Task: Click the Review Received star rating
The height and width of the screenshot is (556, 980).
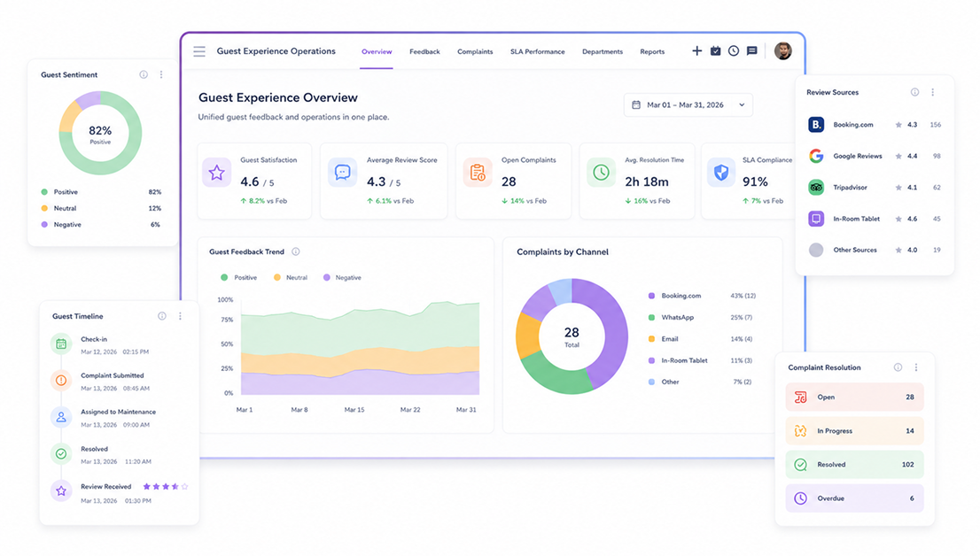Action: (x=166, y=486)
